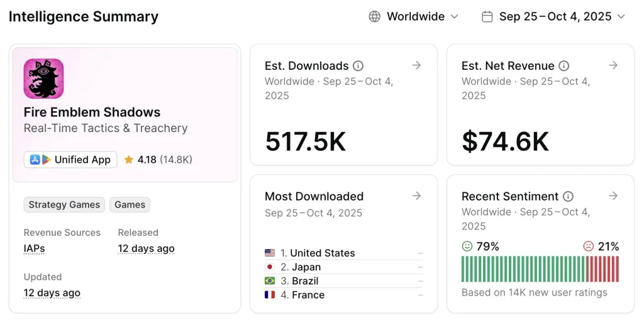The width and height of the screenshot is (644, 322).
Task: Click the Est. Downloads info icon
Action: tap(358, 65)
